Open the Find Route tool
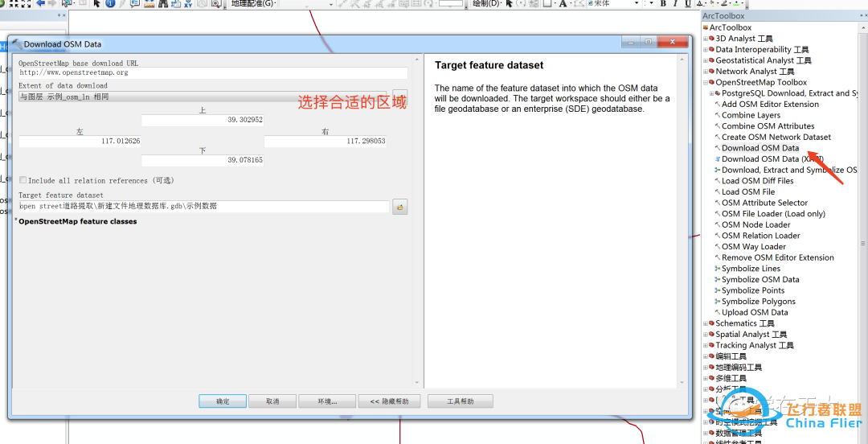The image size is (868, 444). pos(175,4)
